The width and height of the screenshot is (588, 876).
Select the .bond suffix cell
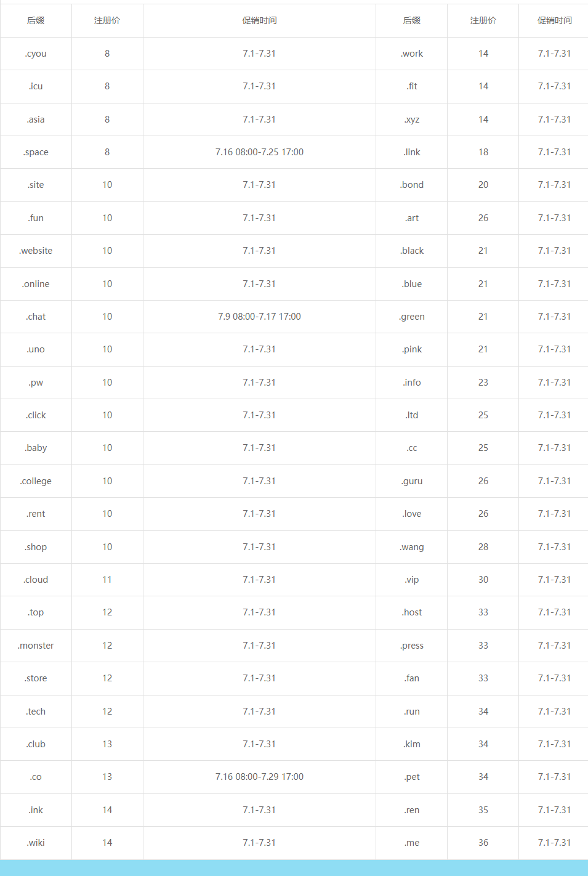pos(412,185)
